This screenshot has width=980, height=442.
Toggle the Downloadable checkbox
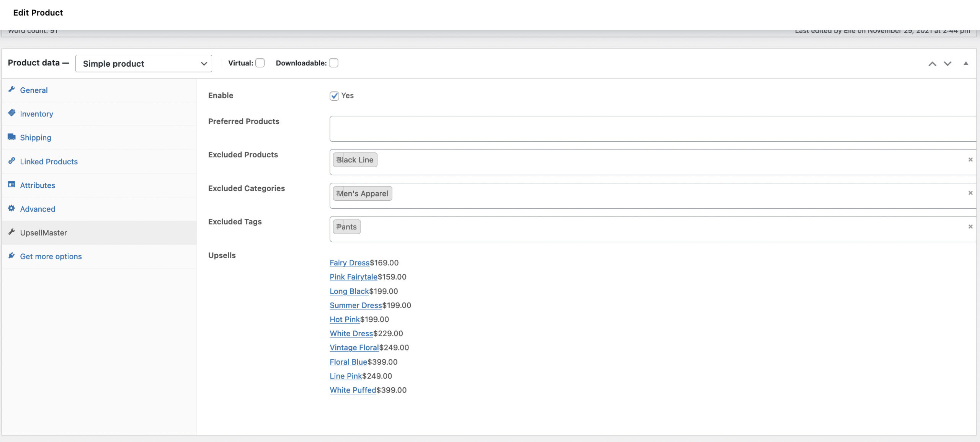coord(333,63)
